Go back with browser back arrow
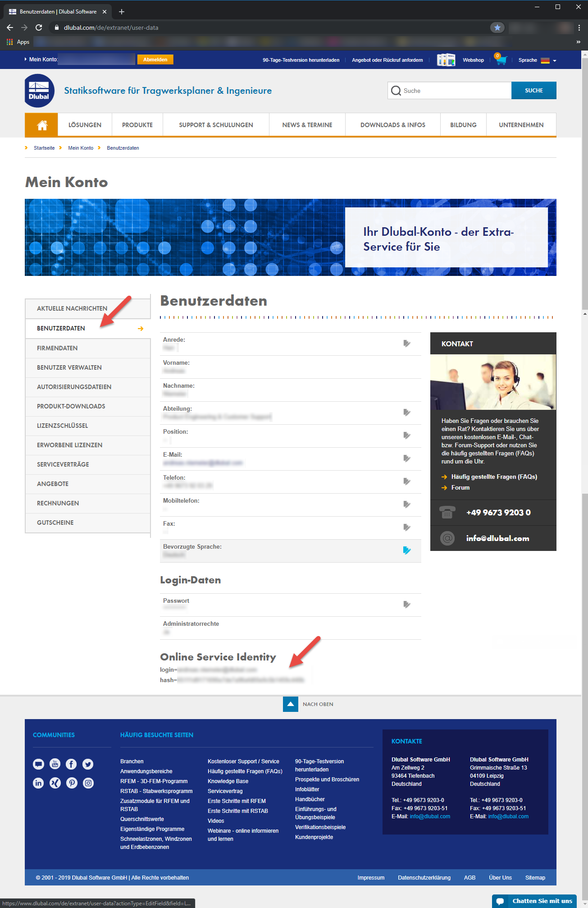 tap(10, 28)
